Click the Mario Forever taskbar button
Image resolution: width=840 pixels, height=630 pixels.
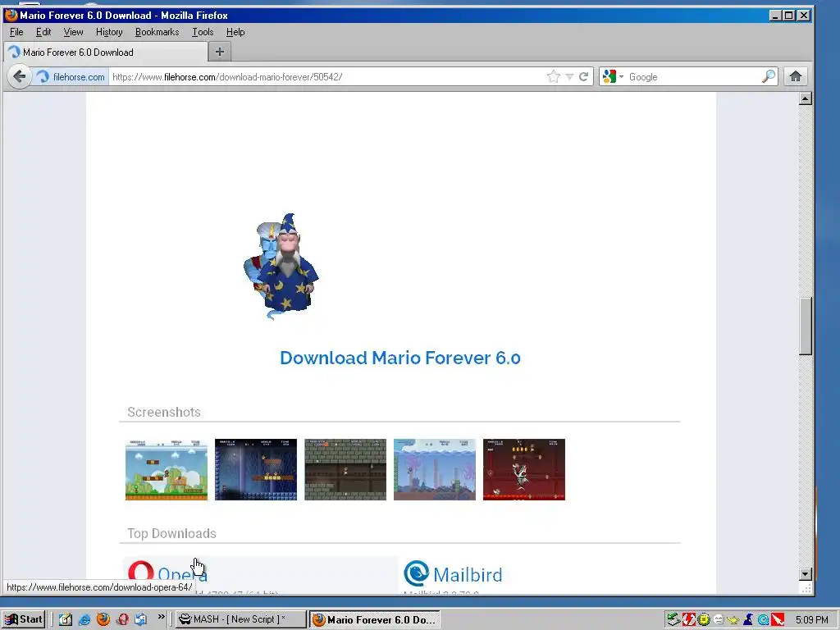[374, 619]
